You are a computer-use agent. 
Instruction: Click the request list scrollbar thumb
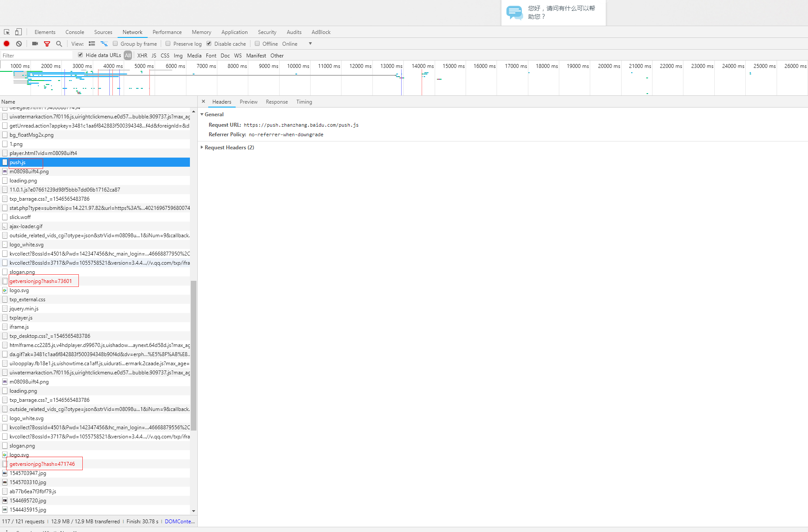click(193, 355)
